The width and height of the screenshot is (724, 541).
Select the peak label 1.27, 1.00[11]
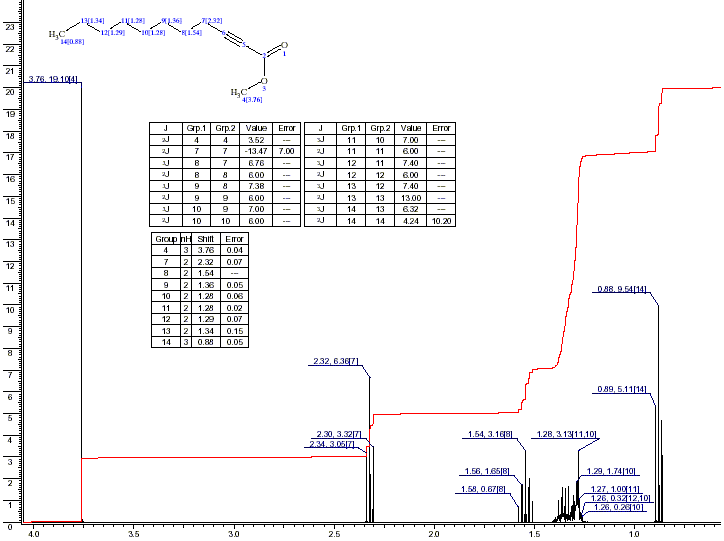615,489
